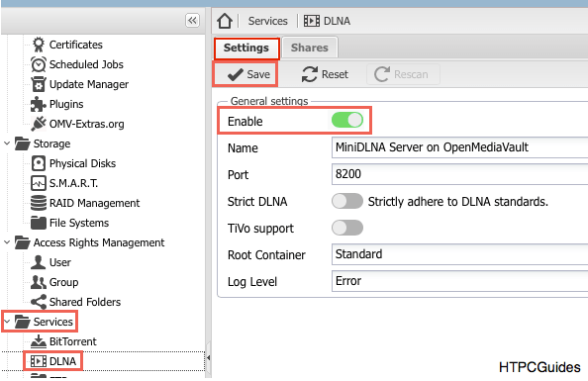Open Scheduled Jobs clock icon
The width and height of the screenshot is (588, 381).
coord(39,64)
